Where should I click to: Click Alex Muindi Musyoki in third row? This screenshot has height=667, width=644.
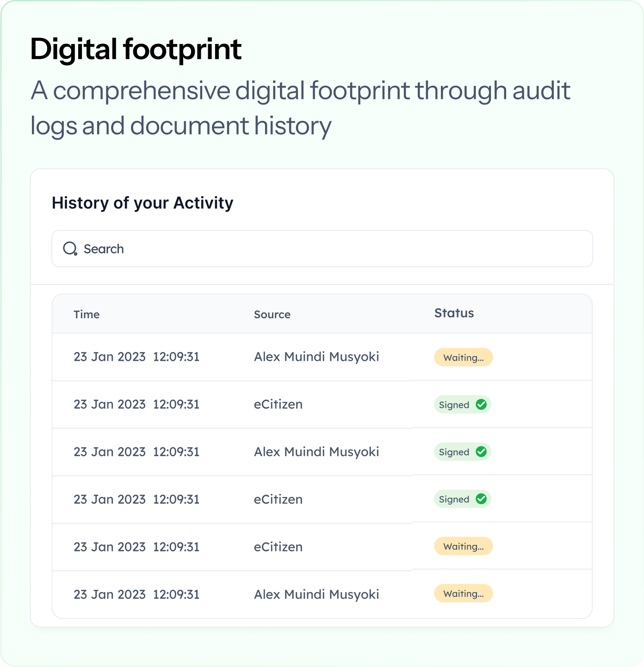316,452
